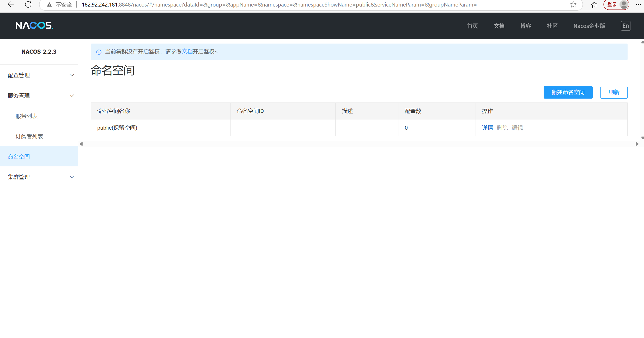644x338 pixels.
Task: Expand 配置管理 chevron
Action: (72, 75)
